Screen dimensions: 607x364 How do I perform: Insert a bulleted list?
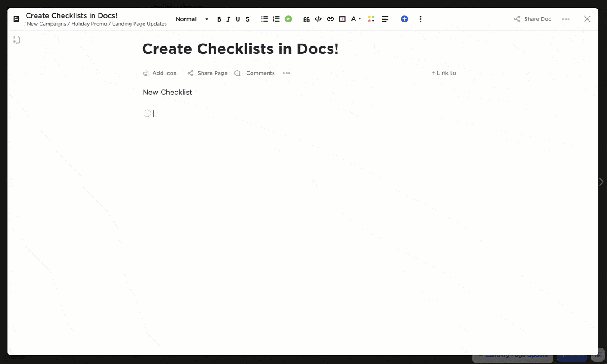pyautogui.click(x=265, y=19)
